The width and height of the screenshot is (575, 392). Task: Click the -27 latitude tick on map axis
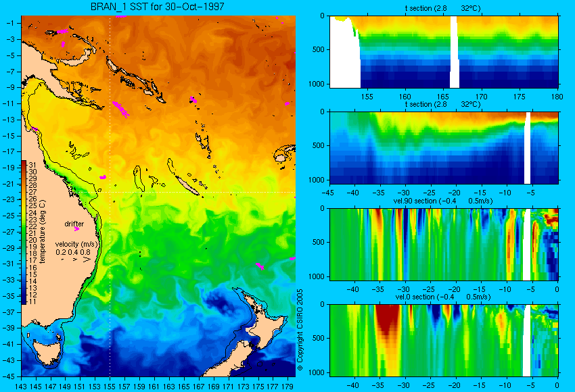click(x=8, y=232)
